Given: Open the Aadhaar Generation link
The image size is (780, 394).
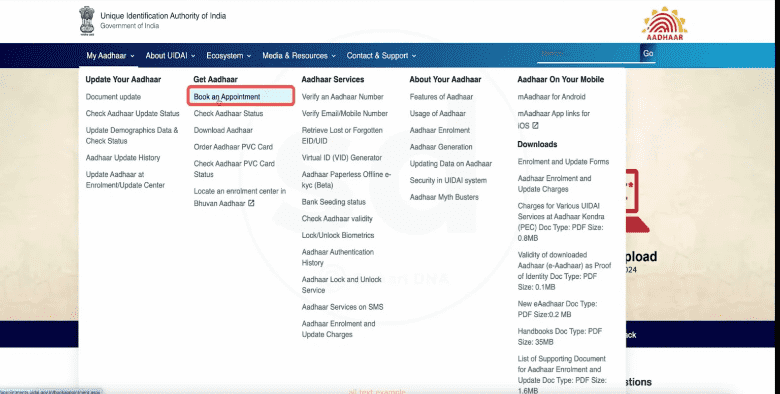Looking at the screenshot, I should tap(441, 147).
